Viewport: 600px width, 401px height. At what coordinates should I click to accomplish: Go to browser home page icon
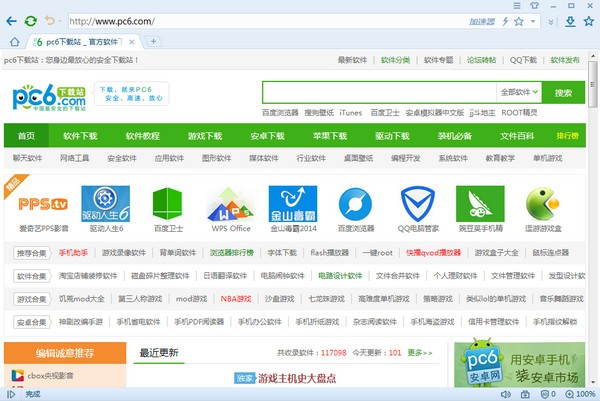coord(14,41)
